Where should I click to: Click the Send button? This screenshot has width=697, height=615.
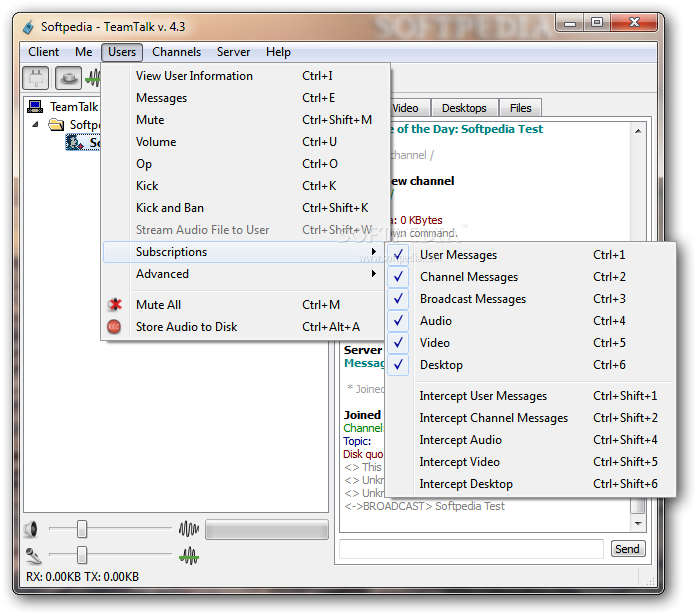tap(627, 549)
